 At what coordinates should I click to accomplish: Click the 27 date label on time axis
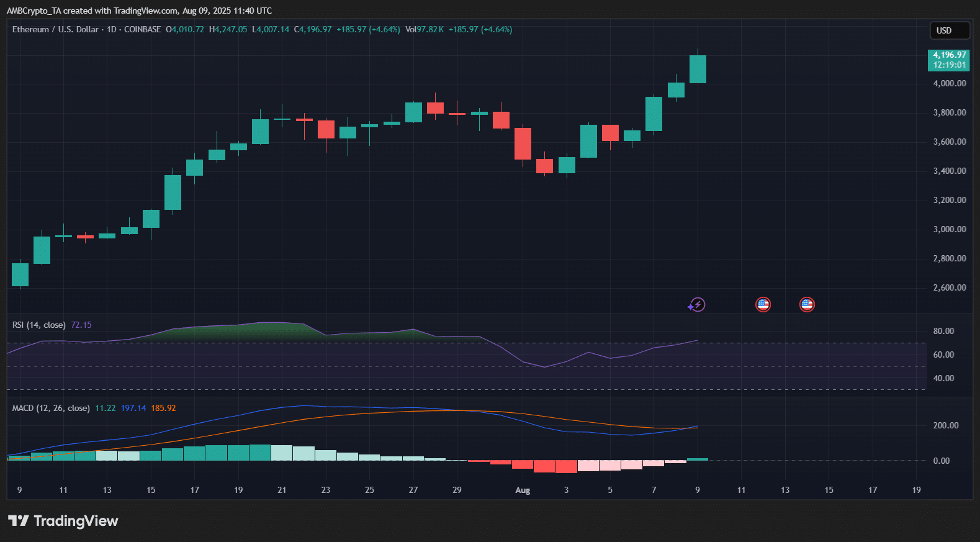pyautogui.click(x=413, y=490)
